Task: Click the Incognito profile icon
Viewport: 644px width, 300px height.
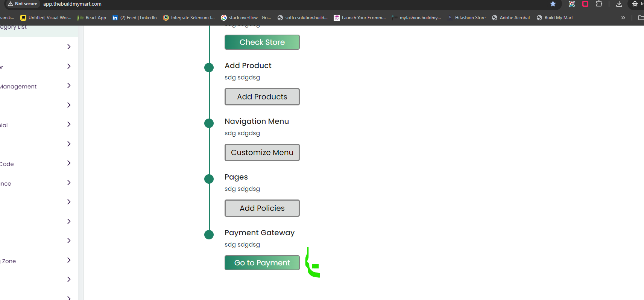Action: tap(635, 4)
